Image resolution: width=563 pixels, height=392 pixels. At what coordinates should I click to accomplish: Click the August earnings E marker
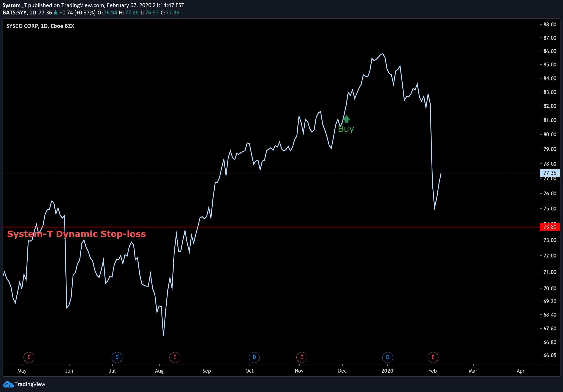[175, 357]
